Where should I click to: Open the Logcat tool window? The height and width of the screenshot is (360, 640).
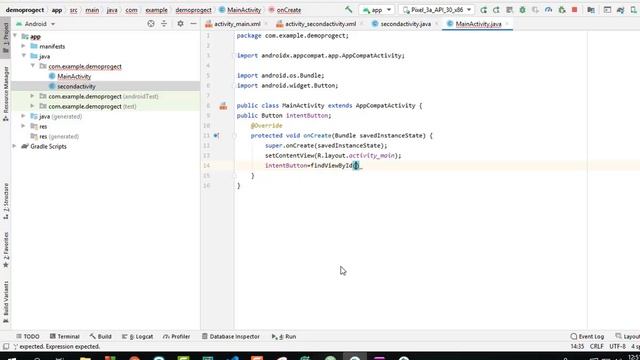pos(138,336)
